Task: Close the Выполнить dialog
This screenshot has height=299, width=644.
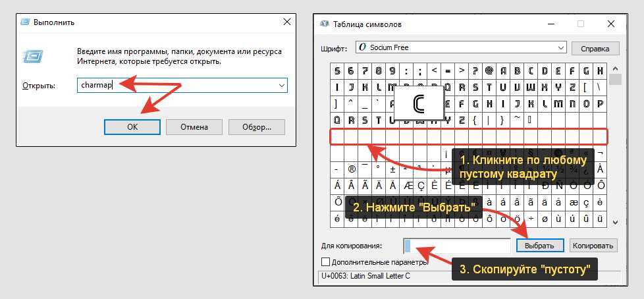Action: (x=286, y=22)
